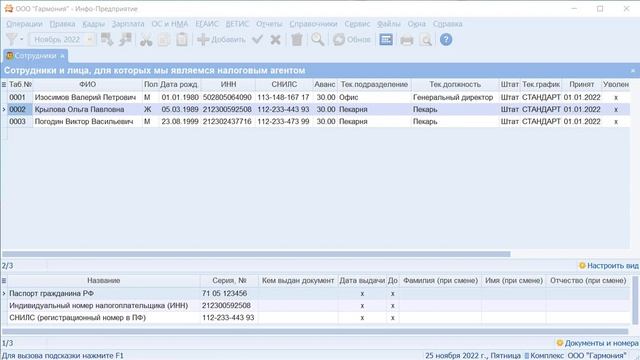Click the Paste clipboard icon

(x=182, y=40)
